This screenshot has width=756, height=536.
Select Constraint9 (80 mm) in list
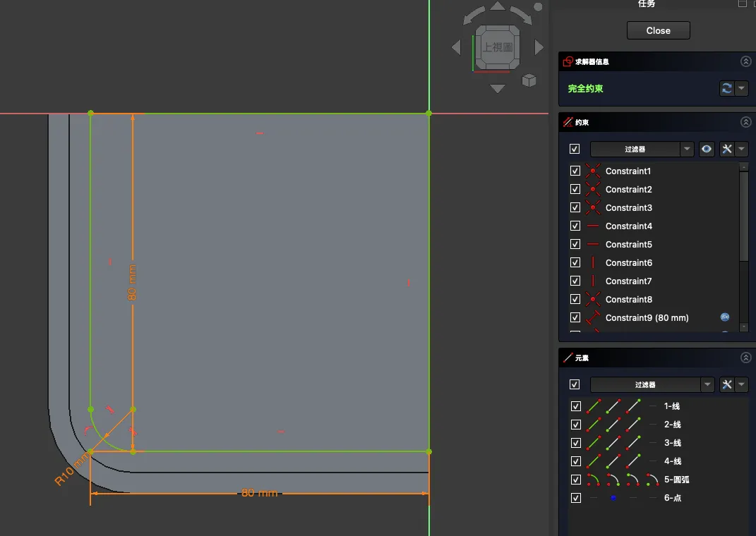[647, 317]
